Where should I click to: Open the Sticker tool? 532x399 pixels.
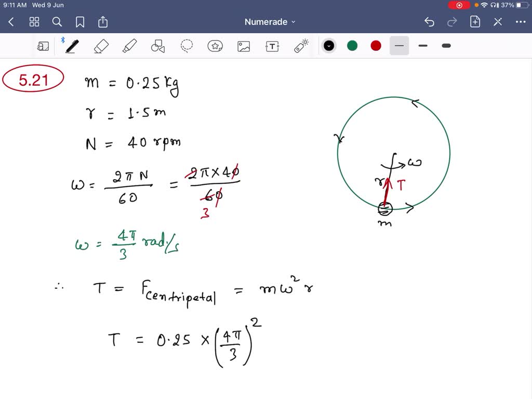(x=215, y=46)
